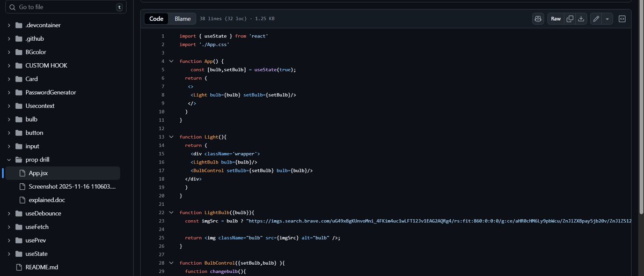Click the README.md file icon
The image size is (644, 276).
(x=19, y=267)
